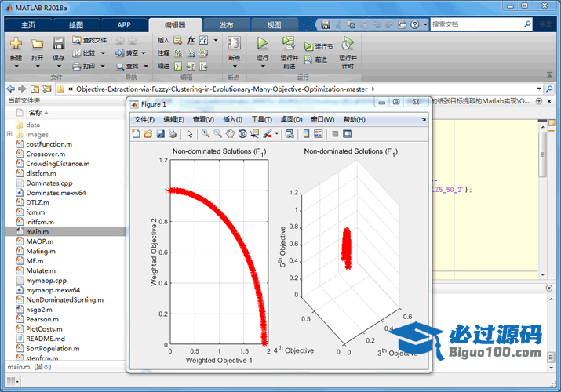Click the current folder path text

[222, 89]
